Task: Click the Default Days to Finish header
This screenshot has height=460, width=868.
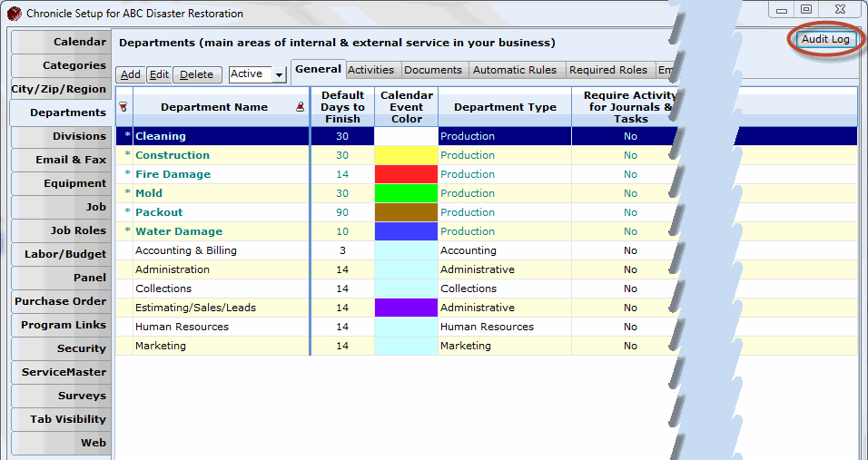Action: (342, 107)
